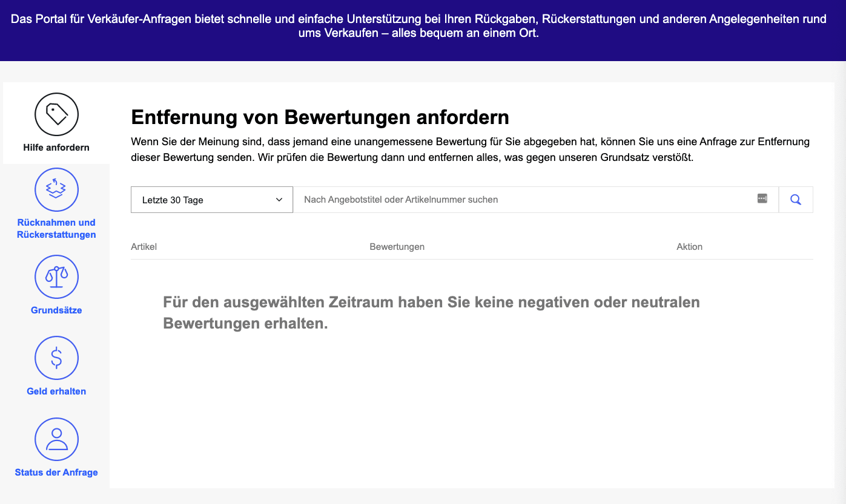The height and width of the screenshot is (504, 846).
Task: Click the Artikel column header
Action: click(x=144, y=247)
